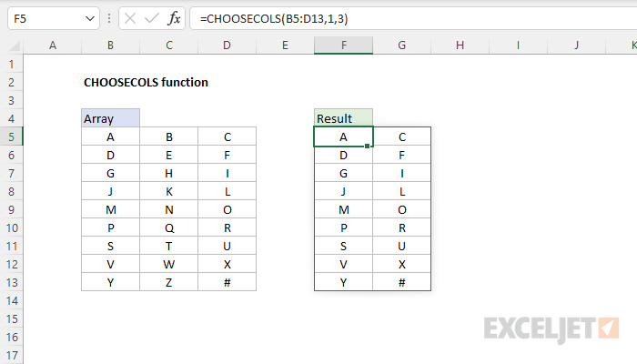Select row 16 header

pyautogui.click(x=11, y=338)
